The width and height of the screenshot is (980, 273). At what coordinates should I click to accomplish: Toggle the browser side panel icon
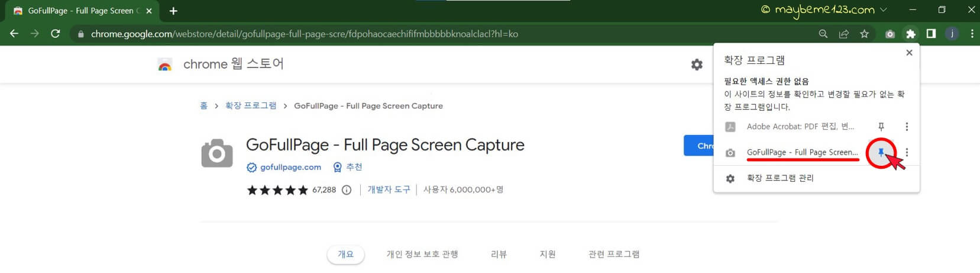931,34
